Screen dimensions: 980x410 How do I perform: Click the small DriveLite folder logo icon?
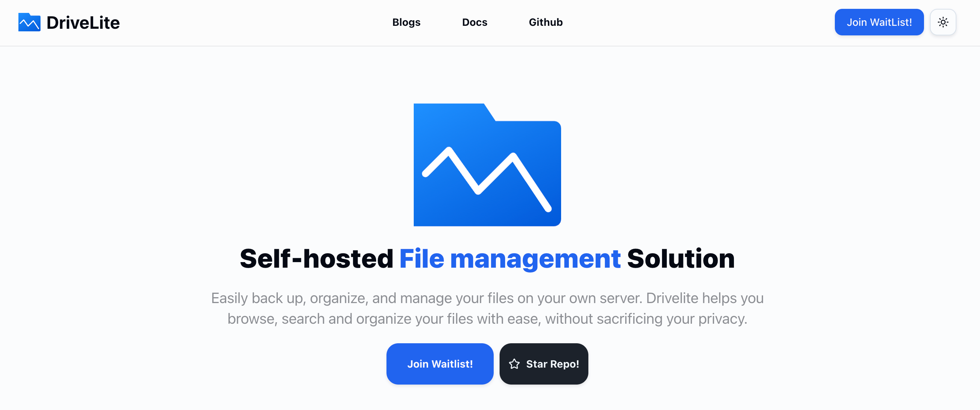(x=29, y=22)
